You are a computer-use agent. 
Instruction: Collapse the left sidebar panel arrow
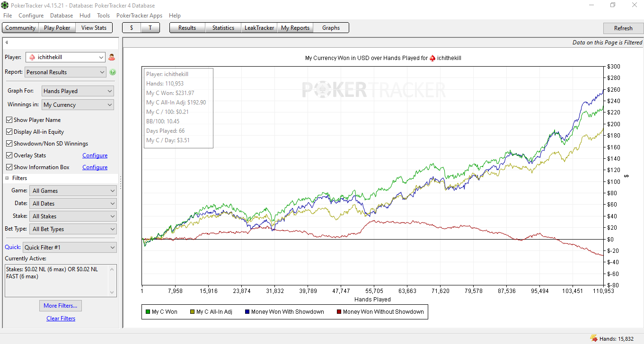coord(7,43)
